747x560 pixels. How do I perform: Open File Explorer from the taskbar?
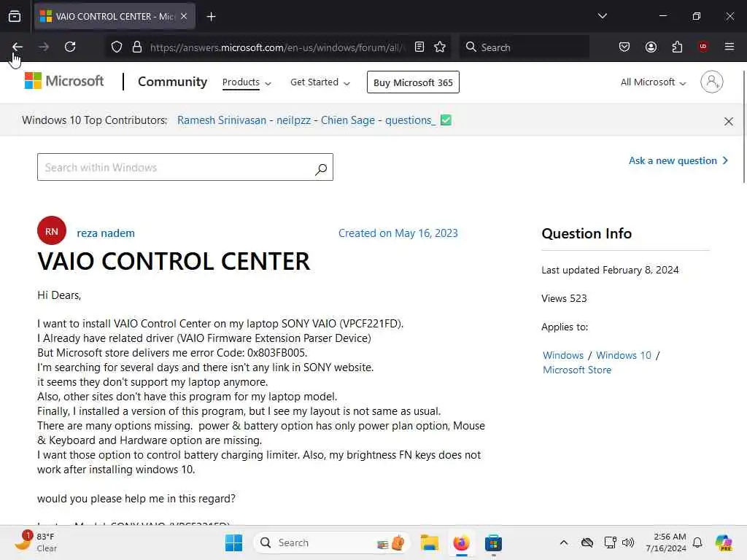(429, 542)
